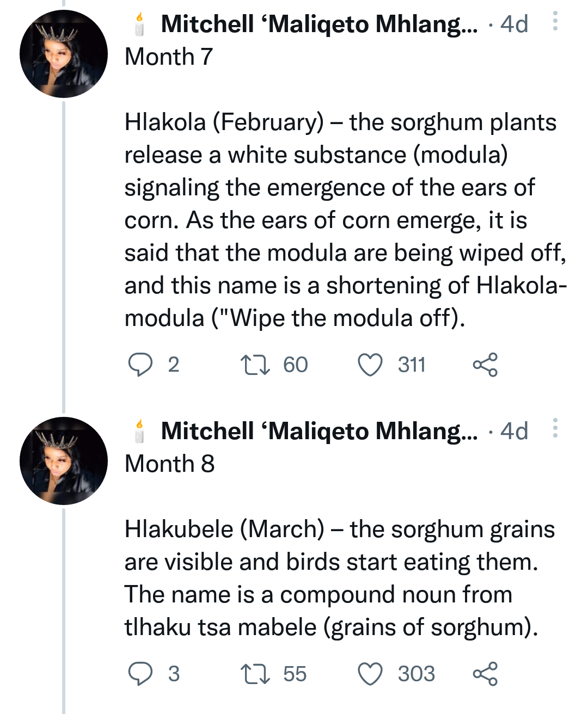Reply to the Month 7 tweet
The height and width of the screenshot is (714, 588).
click(140, 365)
